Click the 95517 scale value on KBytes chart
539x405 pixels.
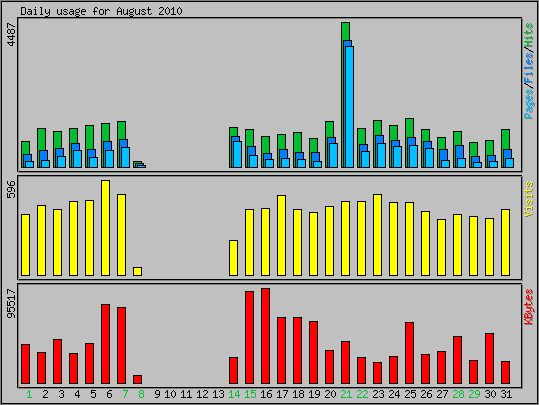tap(12, 304)
